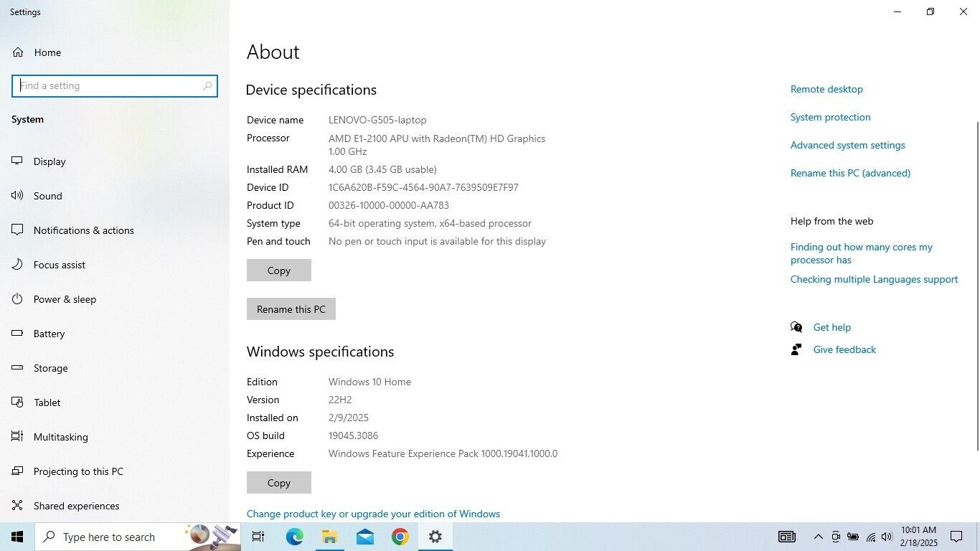Click the About page heading
Screen dimensions: 980x551
(273, 52)
